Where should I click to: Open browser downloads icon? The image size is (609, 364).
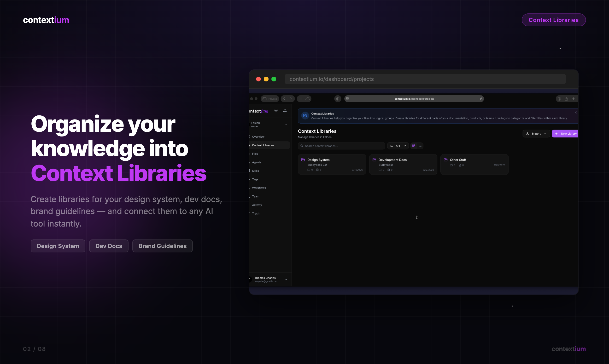coord(559,99)
